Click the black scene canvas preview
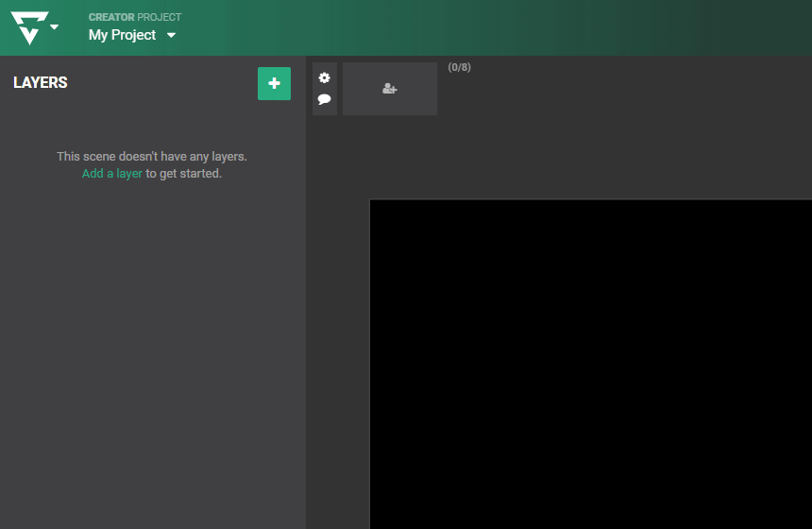The image size is (812, 529). 590,364
